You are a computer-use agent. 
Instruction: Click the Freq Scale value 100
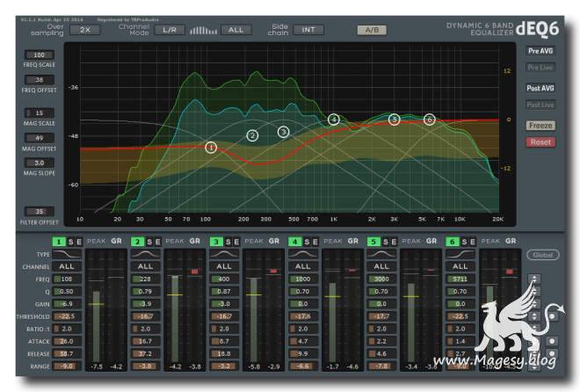[40, 55]
